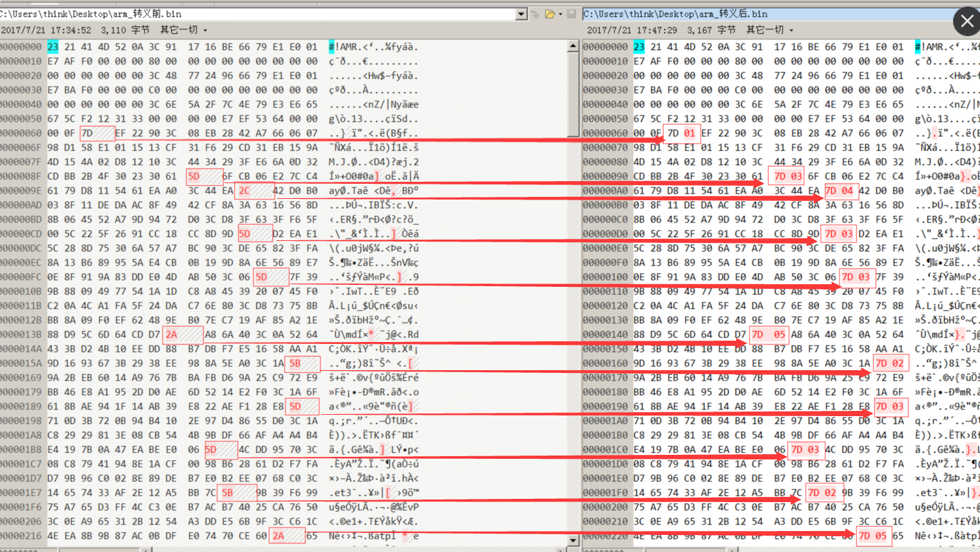Click offset 0000008F in the left pane
The width and height of the screenshot is (980, 552).
(x=22, y=176)
